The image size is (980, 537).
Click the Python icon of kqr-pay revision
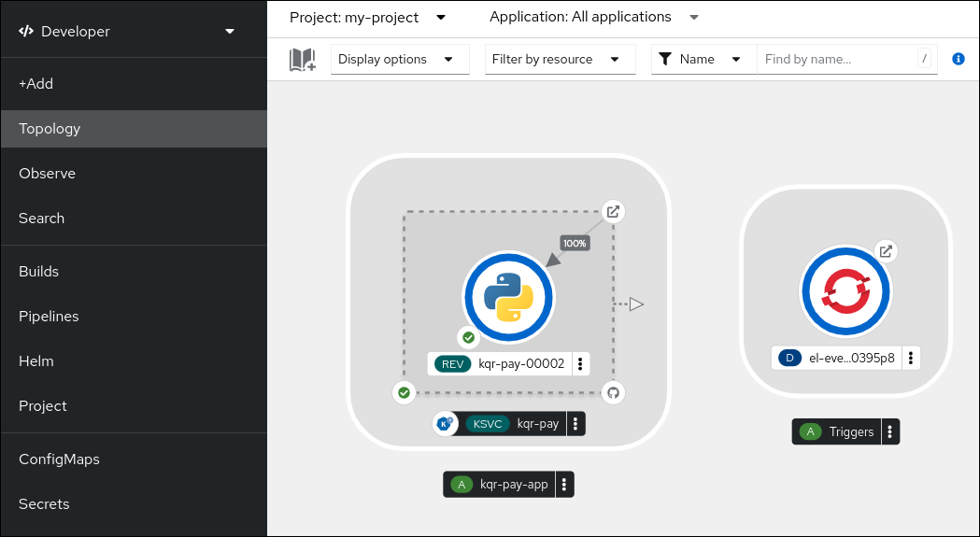point(508,298)
